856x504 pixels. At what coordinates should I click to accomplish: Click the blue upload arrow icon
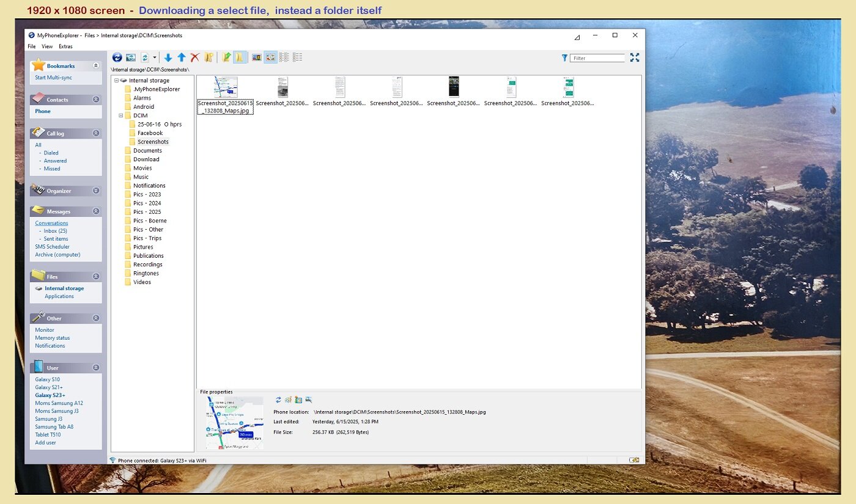click(x=182, y=57)
